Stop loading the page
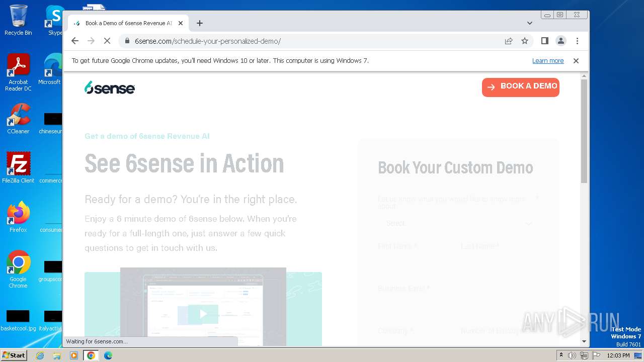This screenshot has height=362, width=644. [107, 41]
